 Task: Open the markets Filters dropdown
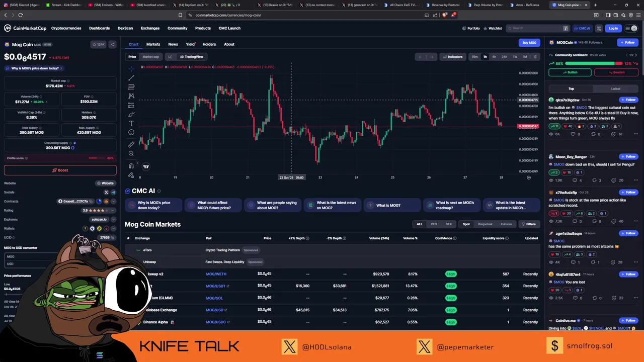[528, 224]
